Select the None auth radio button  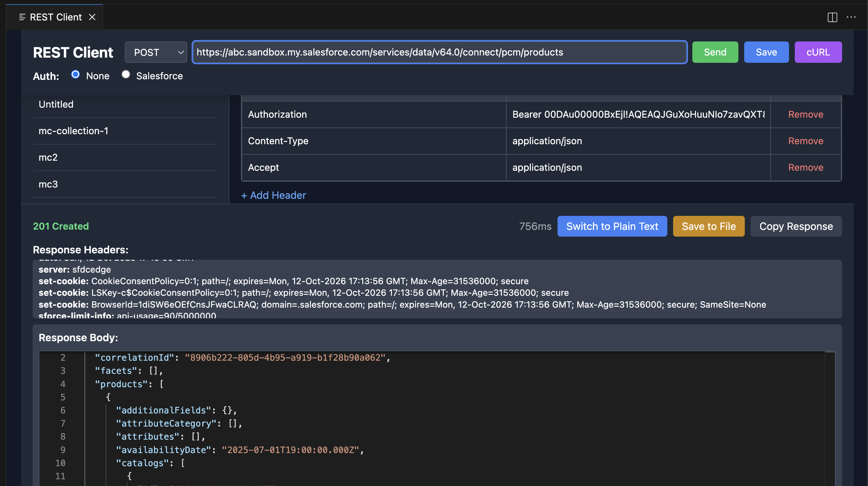[75, 74]
